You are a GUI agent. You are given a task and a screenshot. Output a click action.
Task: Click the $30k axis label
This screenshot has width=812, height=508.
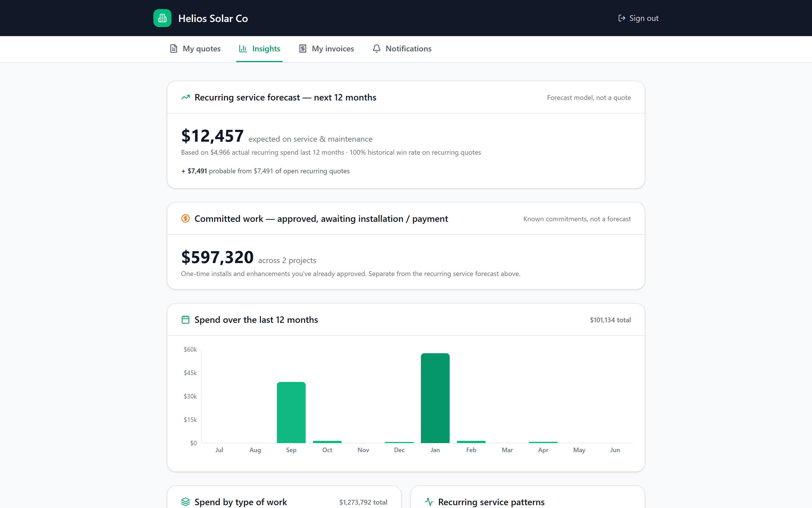[x=190, y=397]
